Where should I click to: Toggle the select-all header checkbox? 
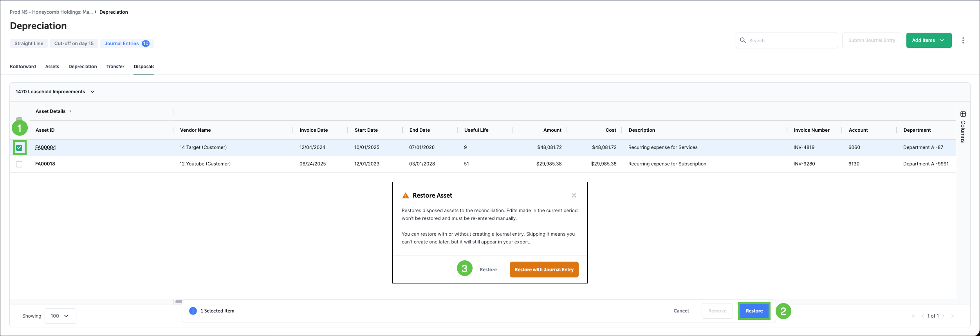point(19,119)
